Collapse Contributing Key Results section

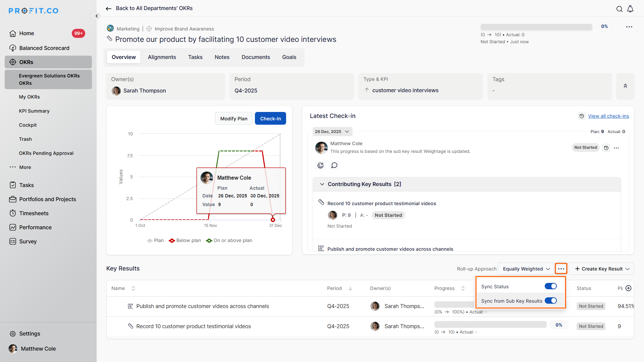(x=322, y=184)
